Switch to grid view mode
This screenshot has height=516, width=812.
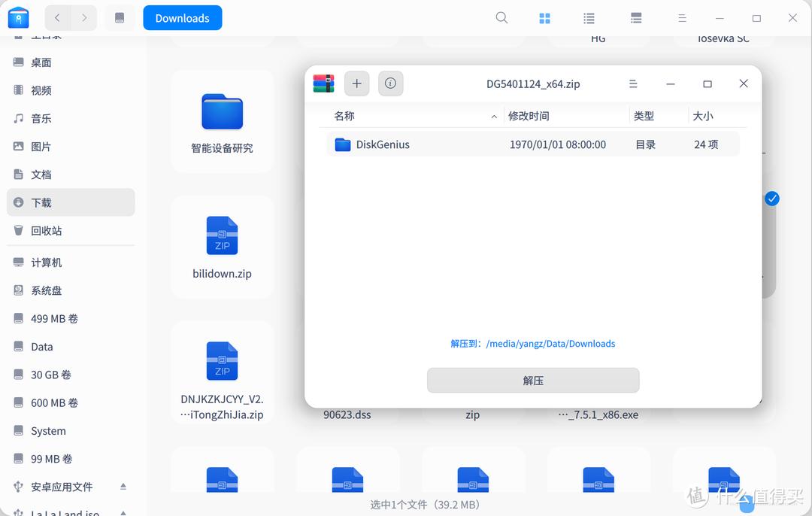(544, 17)
